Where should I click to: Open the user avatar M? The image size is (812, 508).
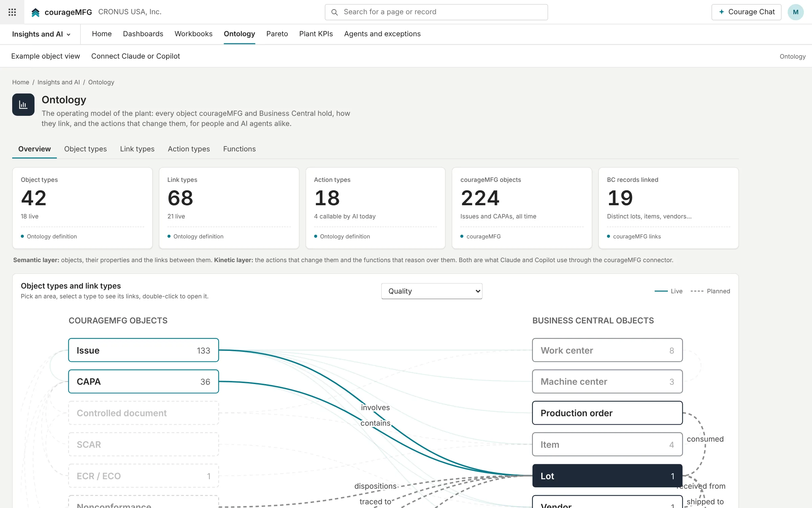(795, 12)
